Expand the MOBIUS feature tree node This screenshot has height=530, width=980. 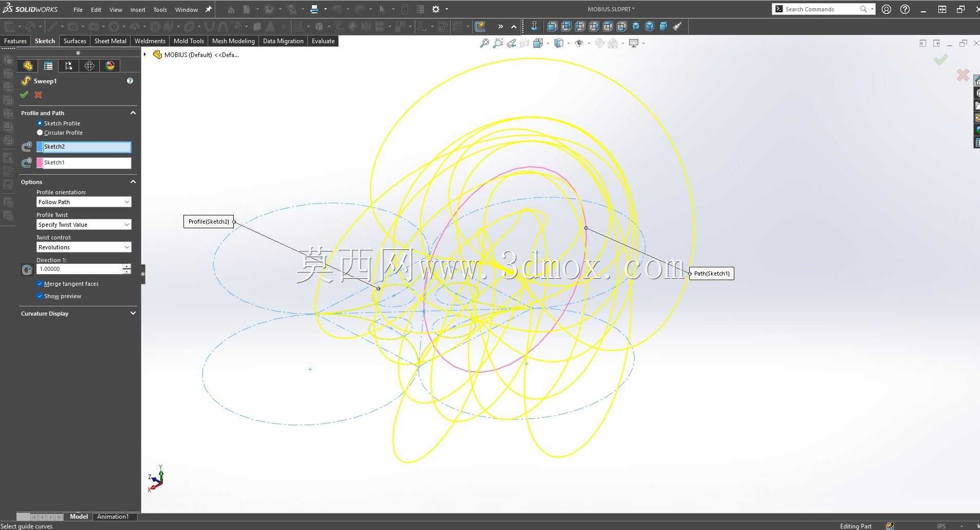click(145, 54)
